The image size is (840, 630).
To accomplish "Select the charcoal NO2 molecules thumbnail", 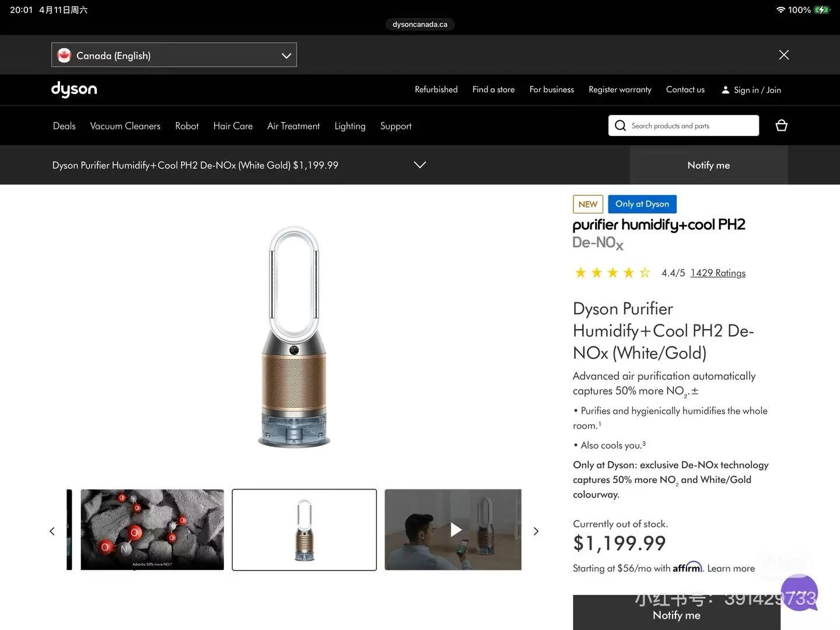I will tap(152, 530).
